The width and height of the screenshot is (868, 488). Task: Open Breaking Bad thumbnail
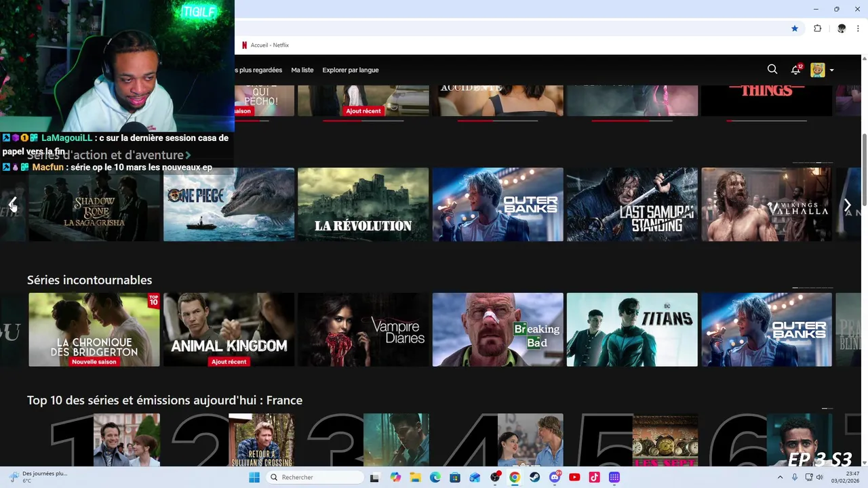click(498, 329)
